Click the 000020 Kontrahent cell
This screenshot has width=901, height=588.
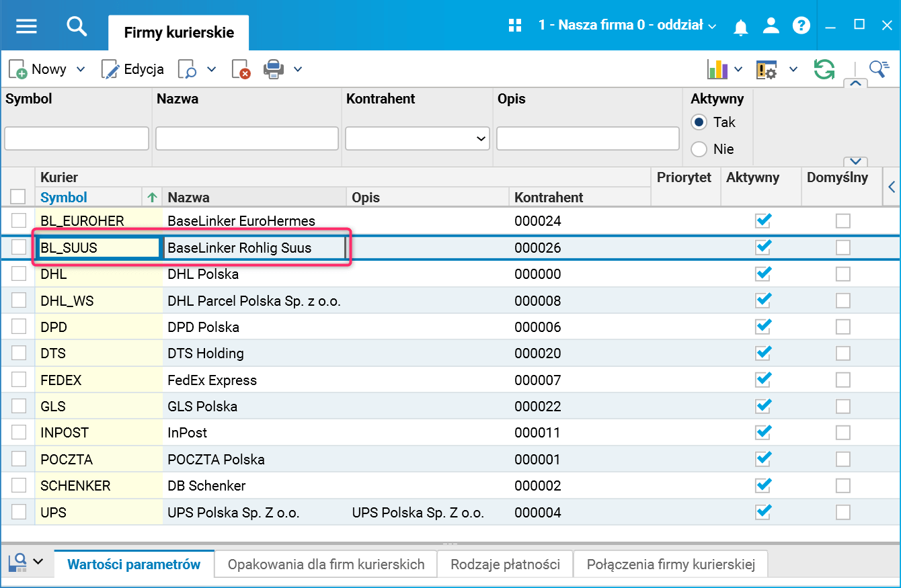580,353
